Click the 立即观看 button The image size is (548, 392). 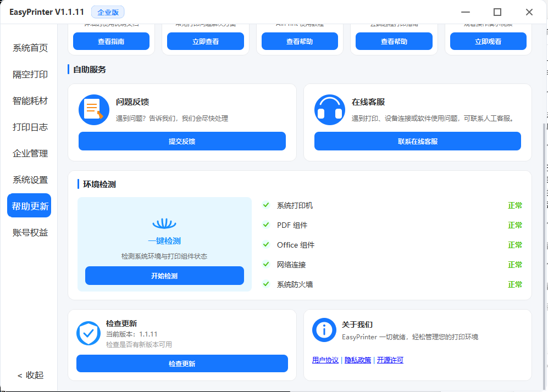tap(488, 41)
